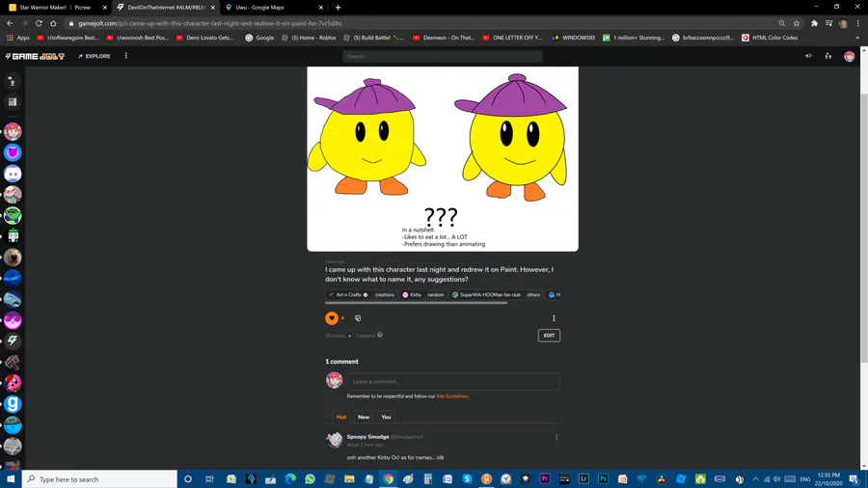Open the blue letter g sidebar community
Screen dimensions: 868x488
point(13,404)
